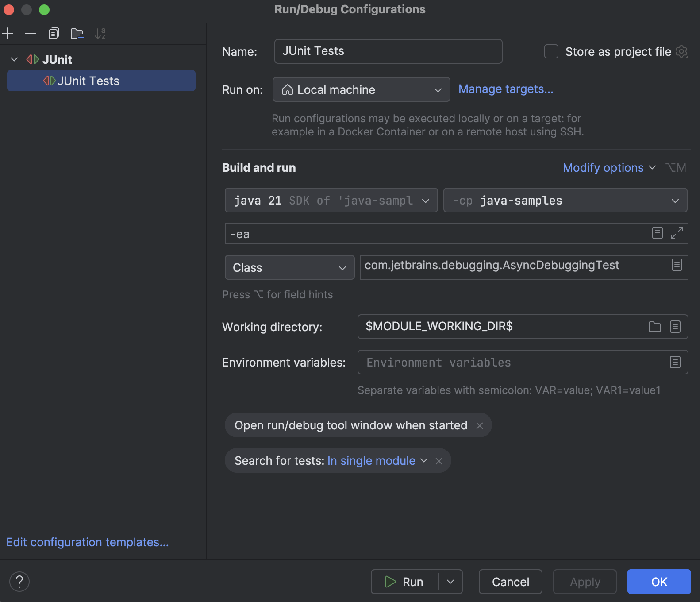Add a new configuration with plus icon
The height and width of the screenshot is (602, 700).
[8, 34]
